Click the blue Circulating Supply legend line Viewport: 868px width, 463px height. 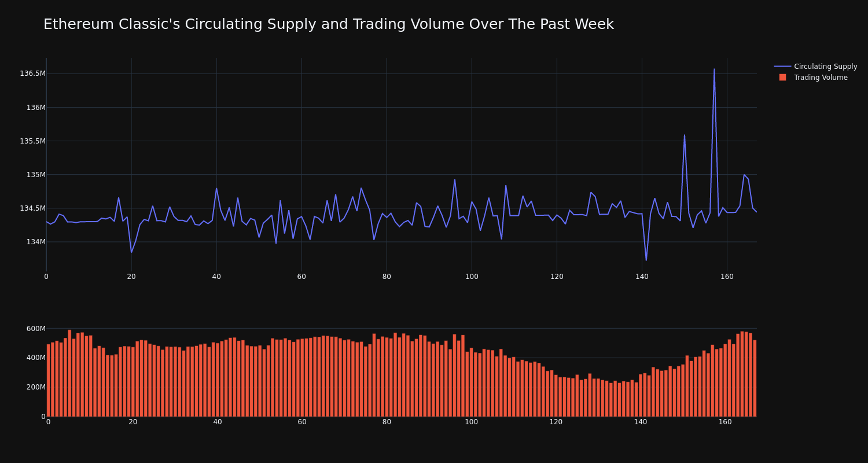click(x=782, y=67)
